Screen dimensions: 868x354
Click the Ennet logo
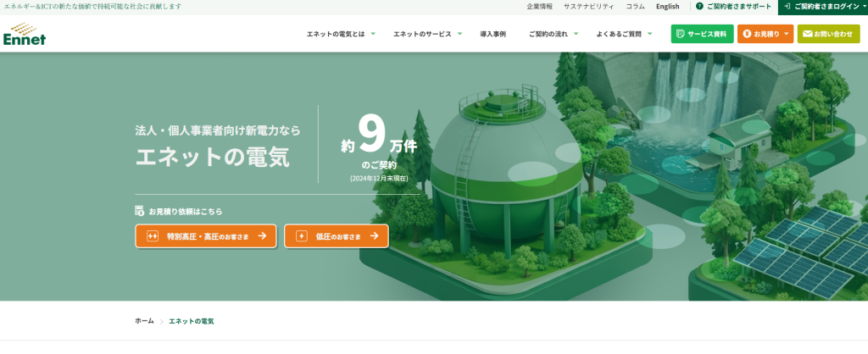[x=25, y=34]
